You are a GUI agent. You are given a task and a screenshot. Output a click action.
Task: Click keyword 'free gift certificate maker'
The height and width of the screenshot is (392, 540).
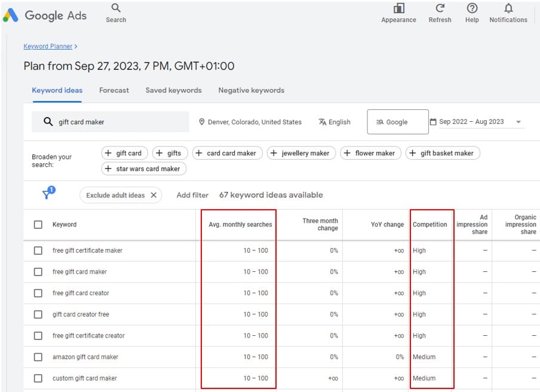87,250
